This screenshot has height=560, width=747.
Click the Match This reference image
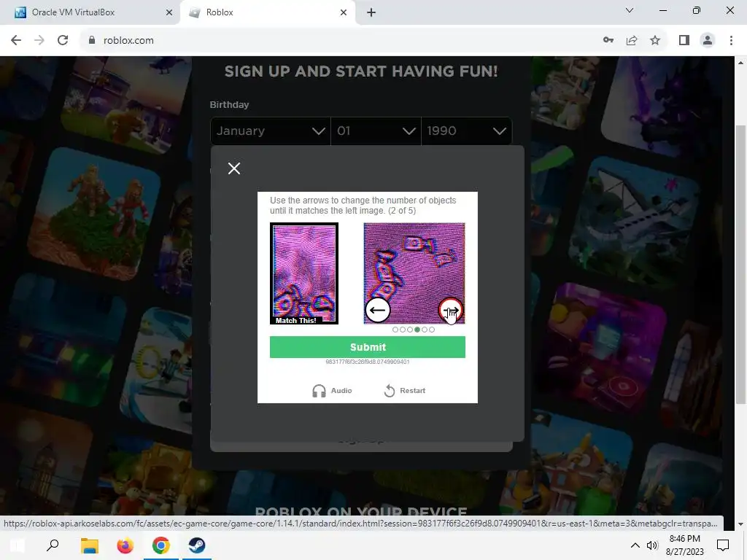click(304, 273)
